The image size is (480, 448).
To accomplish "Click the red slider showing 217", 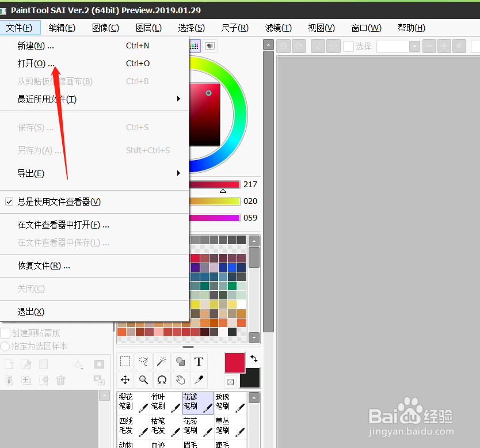I will pos(214,184).
